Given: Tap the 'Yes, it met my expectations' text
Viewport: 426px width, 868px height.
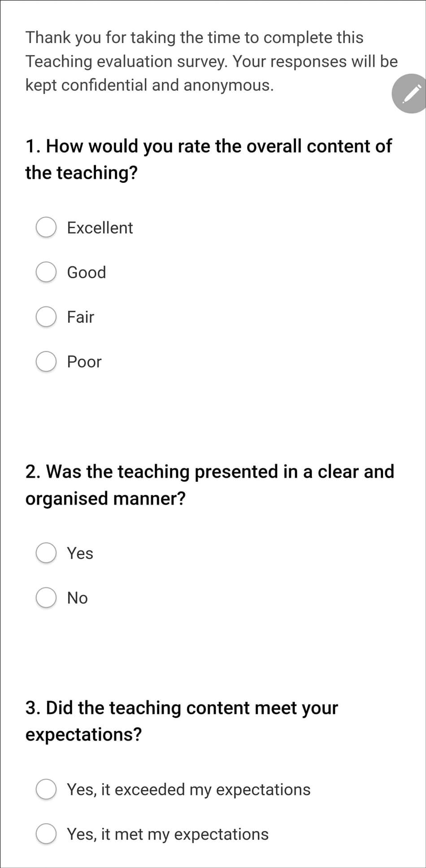Looking at the screenshot, I should pos(168,834).
